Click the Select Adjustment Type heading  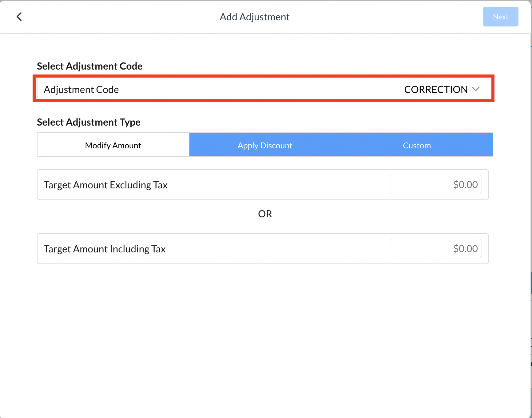89,122
